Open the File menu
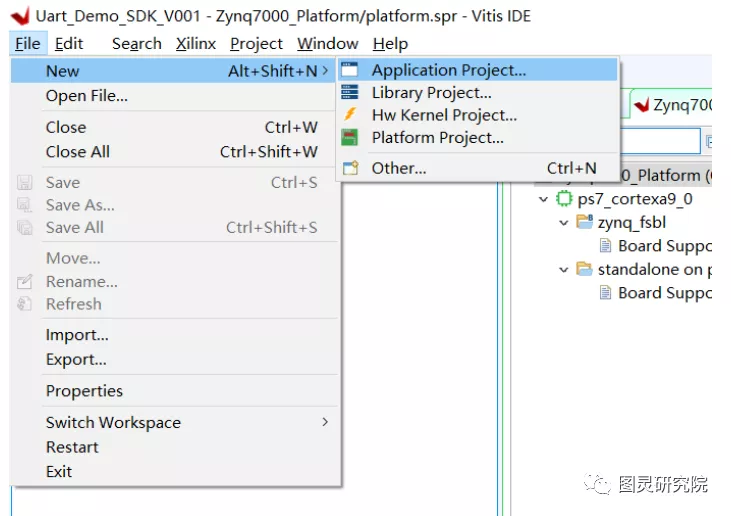 point(28,44)
